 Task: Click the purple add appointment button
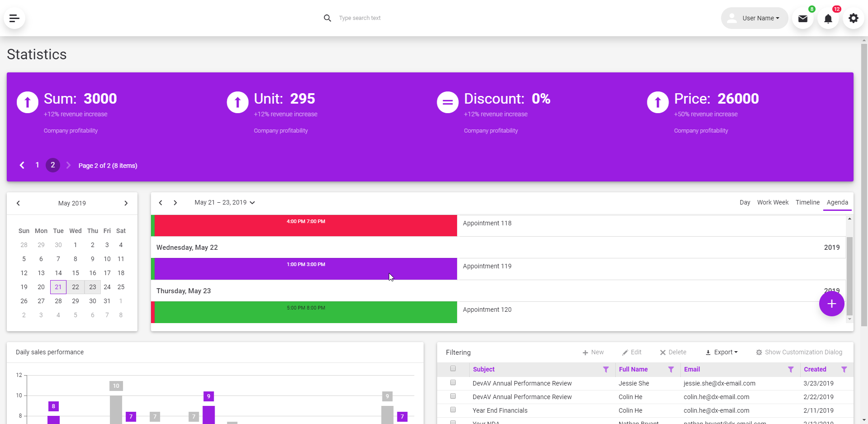tap(832, 304)
